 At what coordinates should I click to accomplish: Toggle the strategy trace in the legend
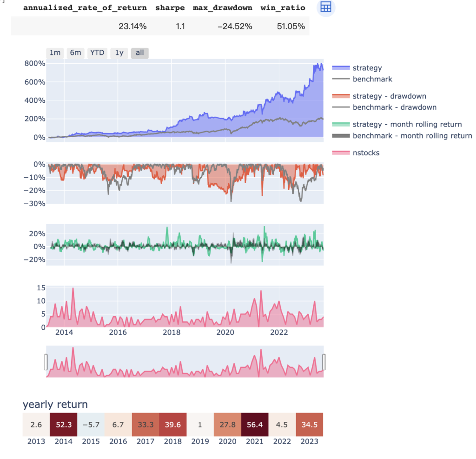coord(357,68)
